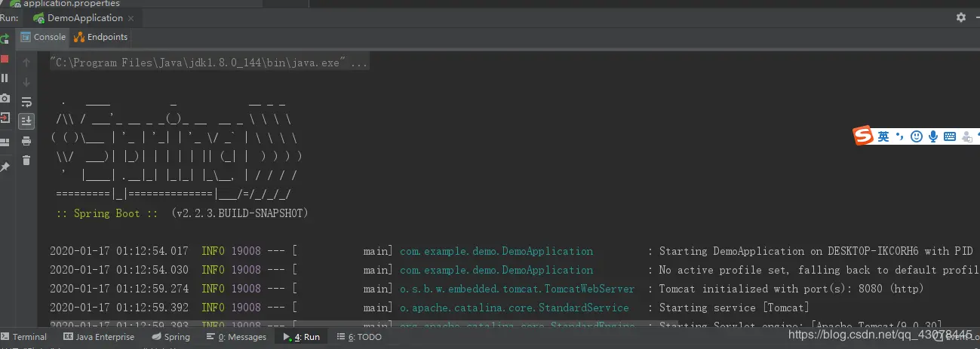
Task: Print the console output
Action: (x=26, y=141)
